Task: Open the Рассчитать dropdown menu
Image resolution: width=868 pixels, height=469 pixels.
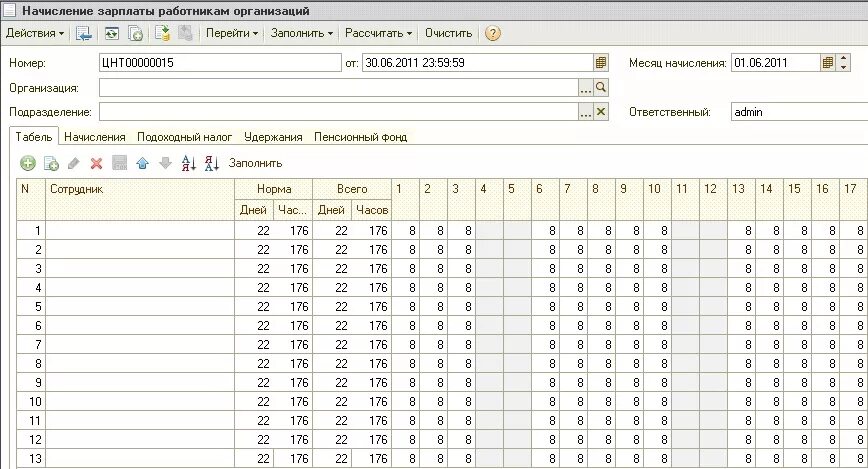Action: (x=378, y=33)
